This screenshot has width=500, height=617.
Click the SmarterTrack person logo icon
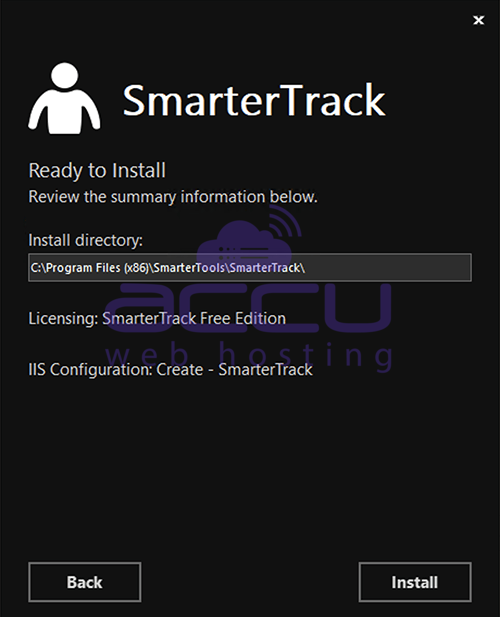tap(64, 98)
